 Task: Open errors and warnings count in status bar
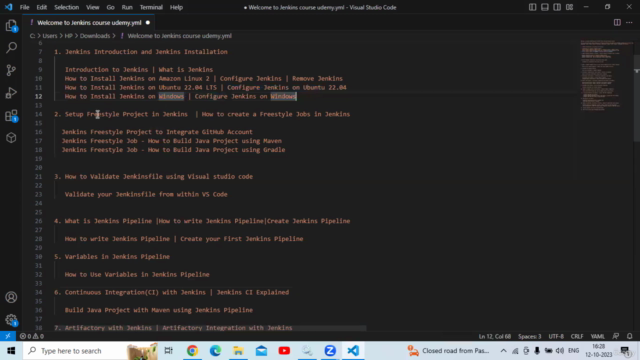(x=32, y=336)
